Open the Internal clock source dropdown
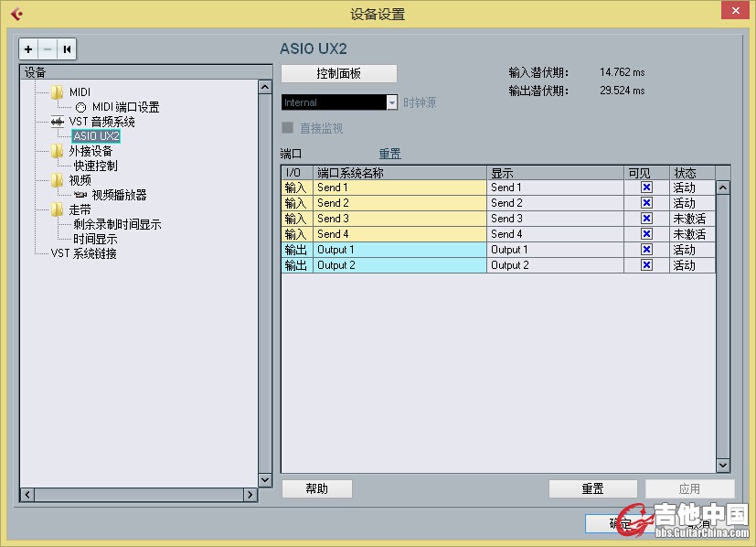 tap(392, 103)
